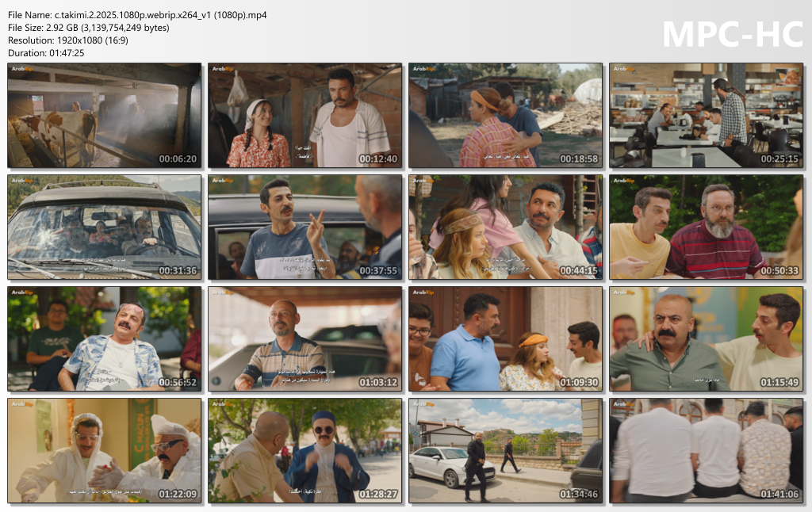The width and height of the screenshot is (812, 512).
Task: Click the frame marked 00:44:15
Action: click(506, 227)
